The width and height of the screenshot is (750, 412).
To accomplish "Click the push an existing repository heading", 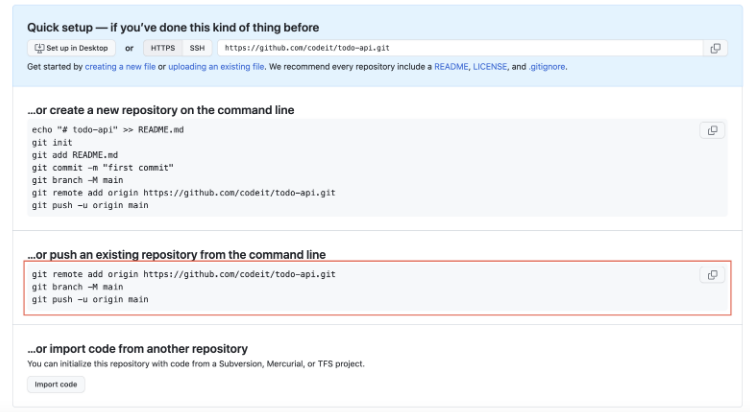I will point(176,254).
